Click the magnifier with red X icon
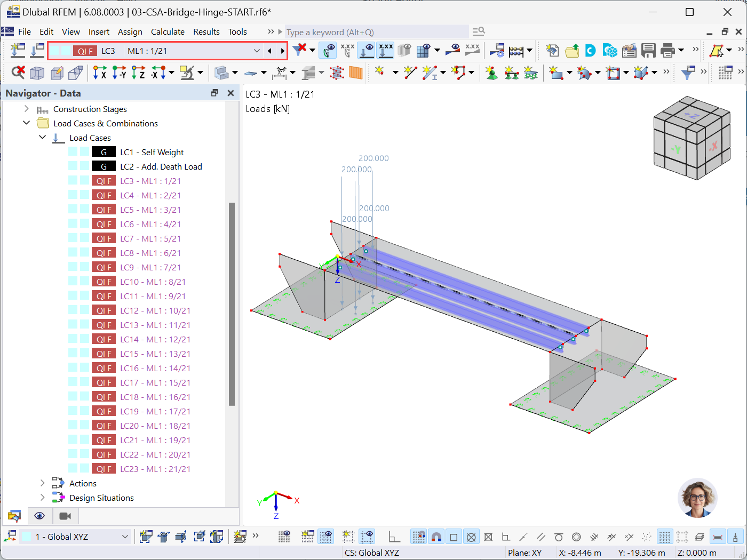 click(18, 72)
